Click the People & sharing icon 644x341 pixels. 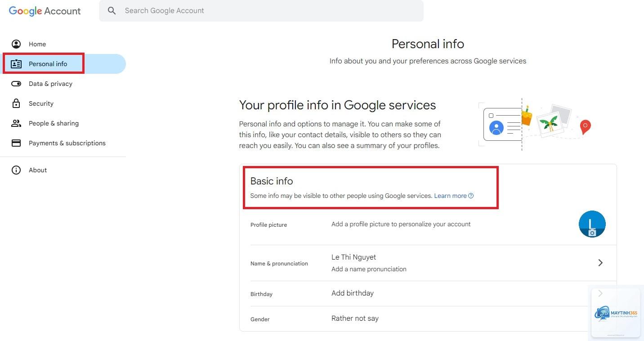[x=16, y=123]
